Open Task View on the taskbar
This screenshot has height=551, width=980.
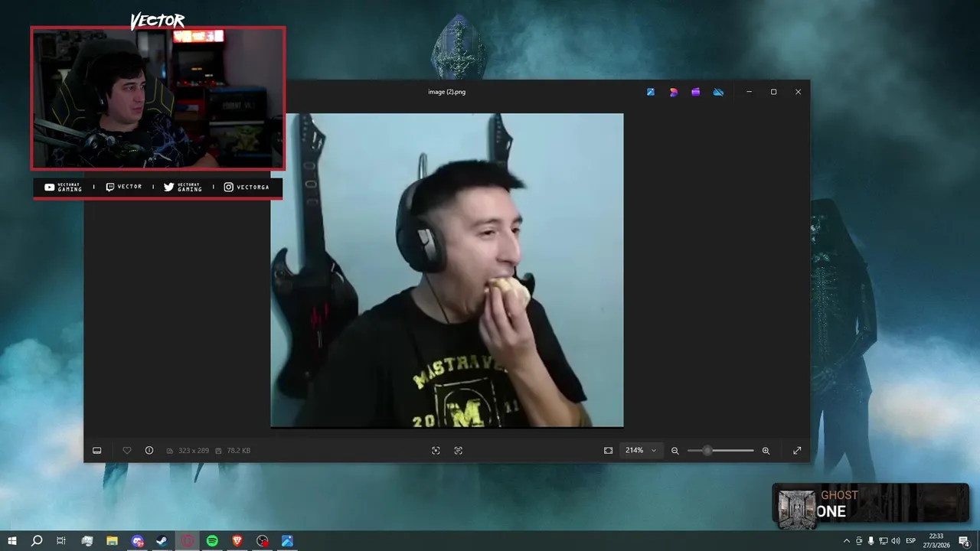pyautogui.click(x=61, y=541)
